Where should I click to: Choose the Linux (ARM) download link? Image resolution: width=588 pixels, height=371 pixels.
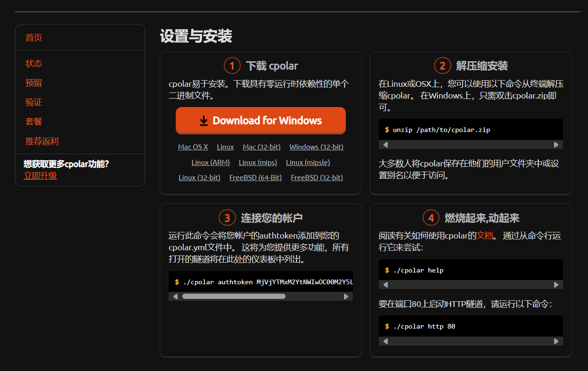211,163
